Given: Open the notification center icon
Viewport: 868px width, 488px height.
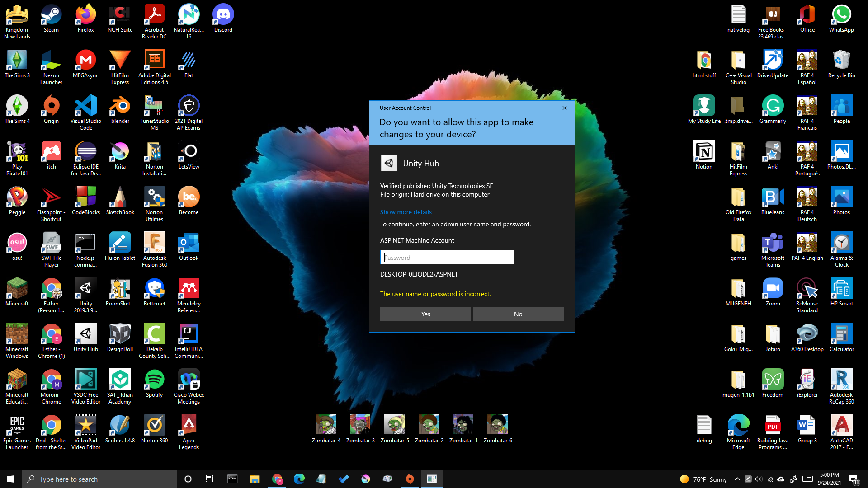Looking at the screenshot, I should (854, 479).
